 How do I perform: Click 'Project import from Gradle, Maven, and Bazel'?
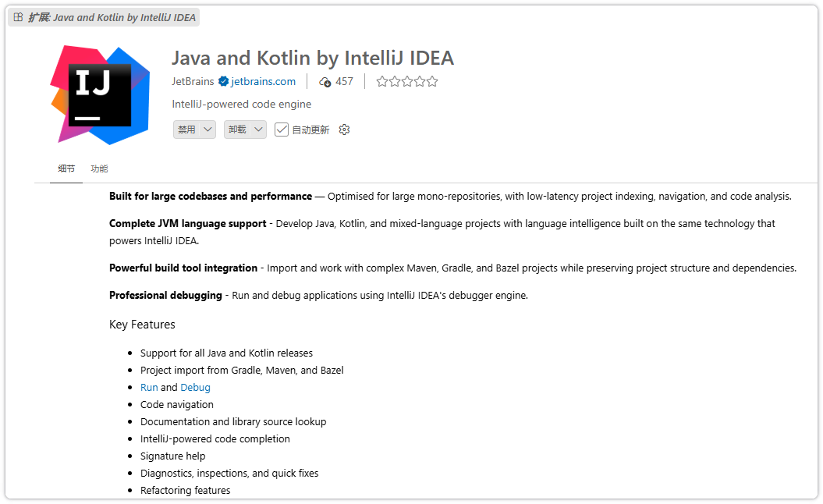point(242,371)
